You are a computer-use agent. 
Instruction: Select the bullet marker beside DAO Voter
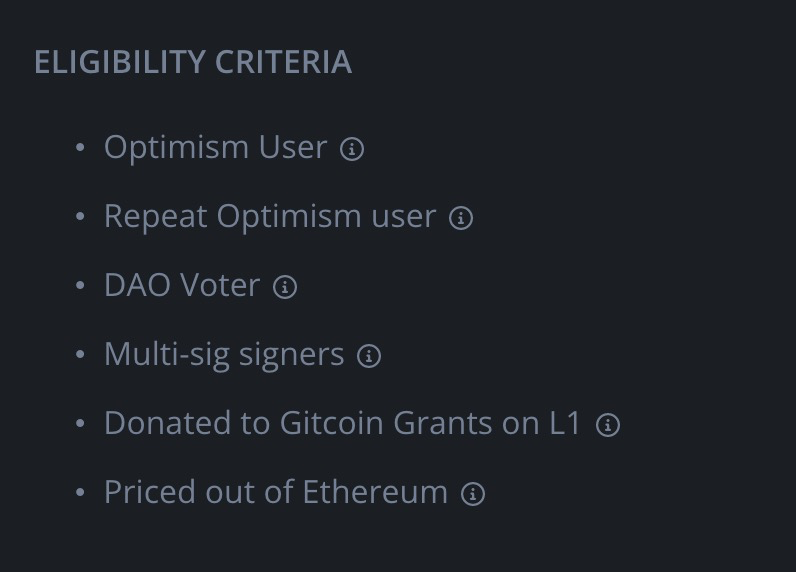coord(80,286)
